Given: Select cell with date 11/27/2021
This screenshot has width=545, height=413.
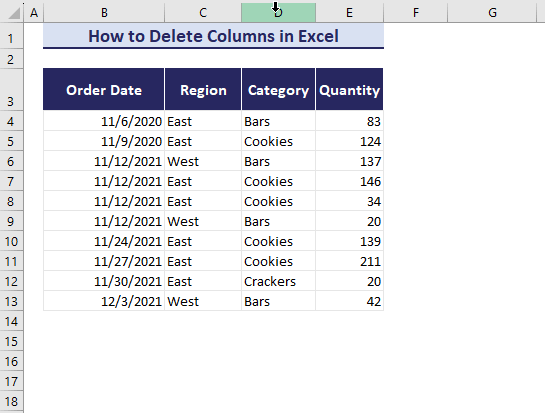Looking at the screenshot, I should coord(104,261).
